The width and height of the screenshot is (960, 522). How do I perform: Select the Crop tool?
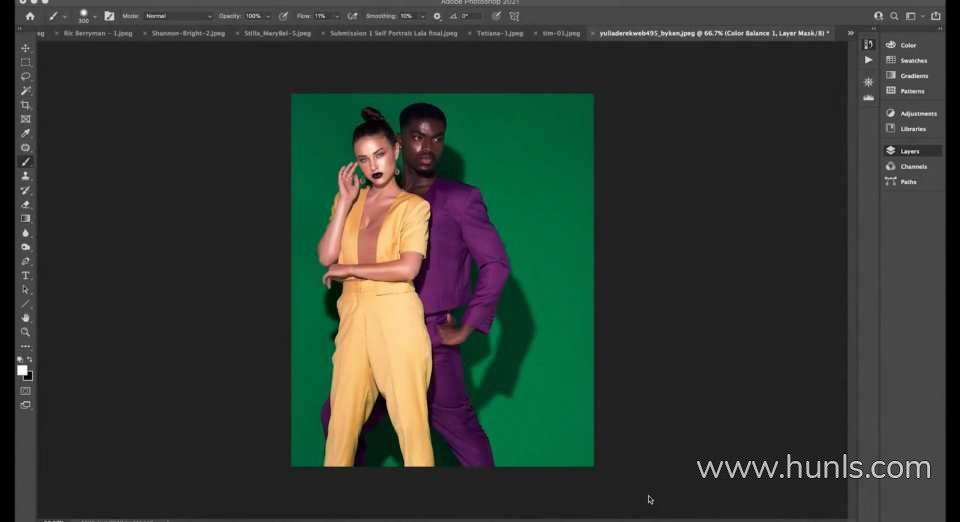(25, 105)
